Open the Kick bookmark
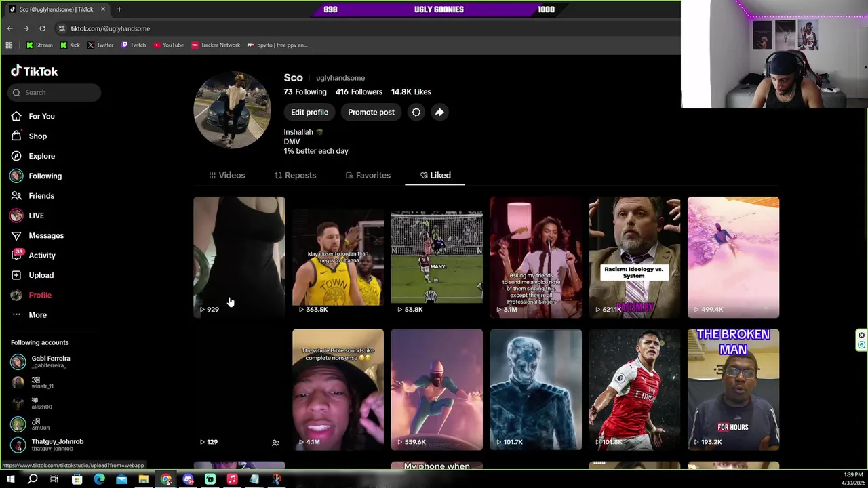 (x=70, y=45)
